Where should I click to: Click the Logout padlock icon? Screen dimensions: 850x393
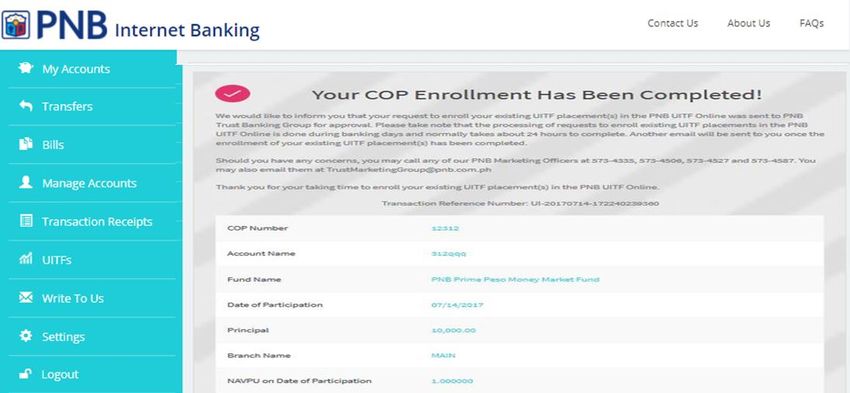pos(25,373)
